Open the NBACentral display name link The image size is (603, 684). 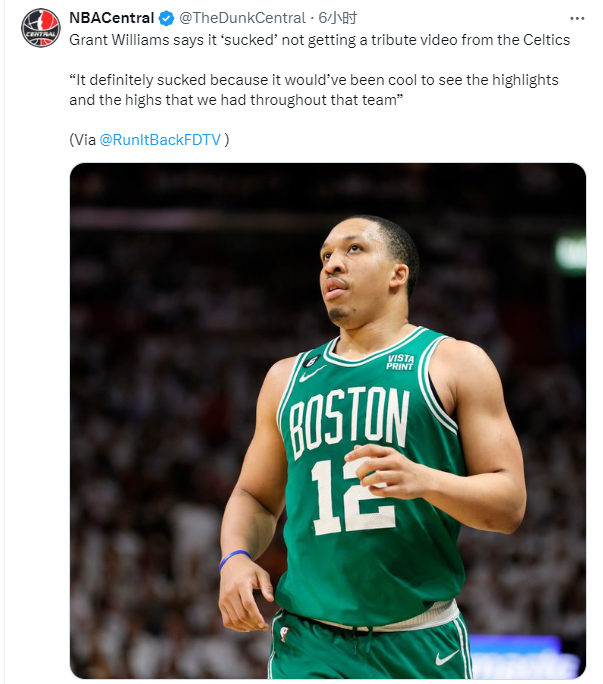point(111,19)
